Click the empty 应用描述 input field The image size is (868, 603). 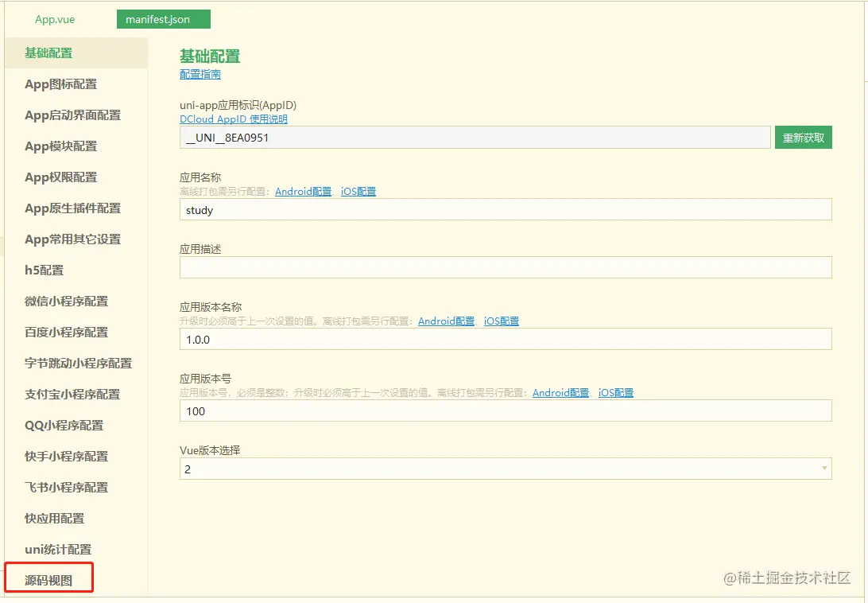point(505,267)
